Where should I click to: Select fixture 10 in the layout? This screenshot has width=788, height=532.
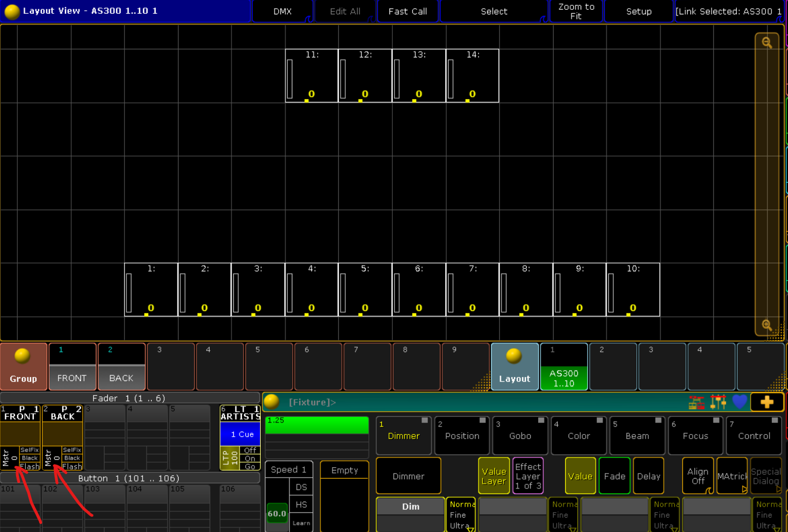(633, 290)
